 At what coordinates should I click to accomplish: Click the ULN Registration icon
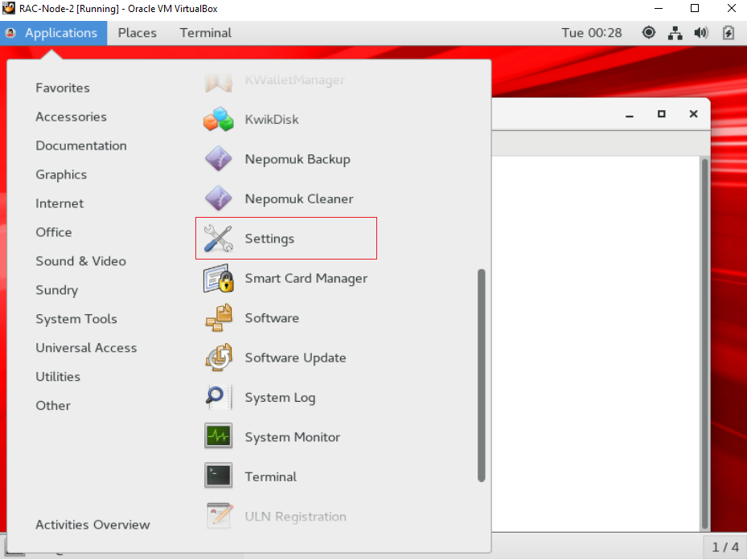(x=220, y=516)
